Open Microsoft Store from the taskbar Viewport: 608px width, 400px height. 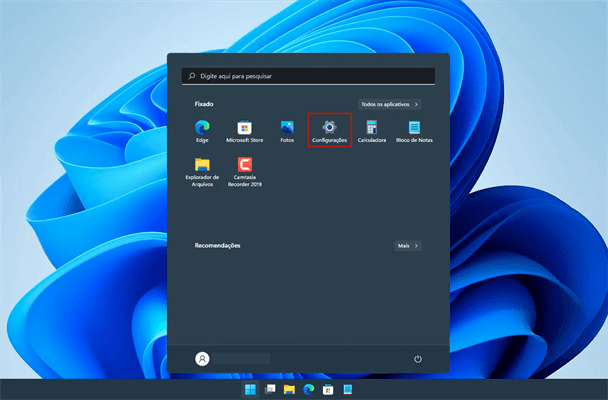coord(329,389)
